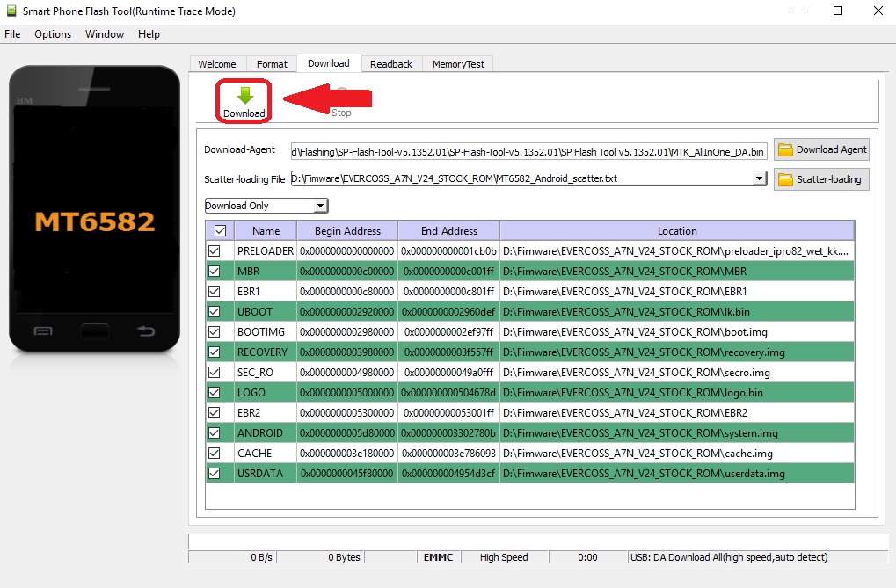This screenshot has height=588, width=896.
Task: Expand the Scatter-loading File dropdown arrow
Action: click(758, 178)
